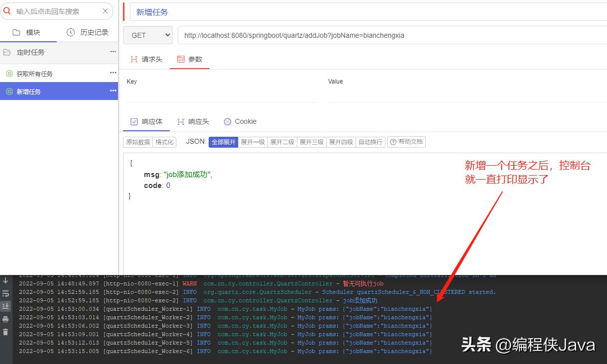The width and height of the screenshot is (607, 364).
Task: Open the ... menu beside 定时任务
Action: (x=113, y=52)
